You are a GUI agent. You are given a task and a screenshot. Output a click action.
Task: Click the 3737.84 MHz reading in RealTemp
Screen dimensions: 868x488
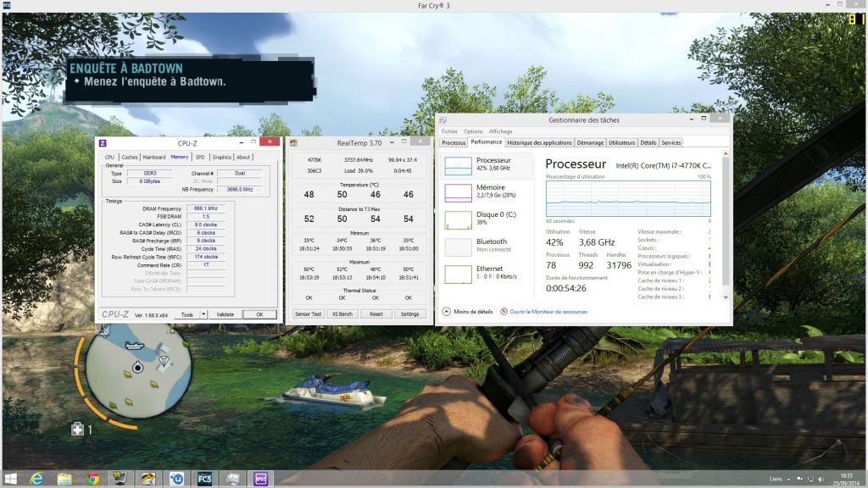click(x=359, y=160)
